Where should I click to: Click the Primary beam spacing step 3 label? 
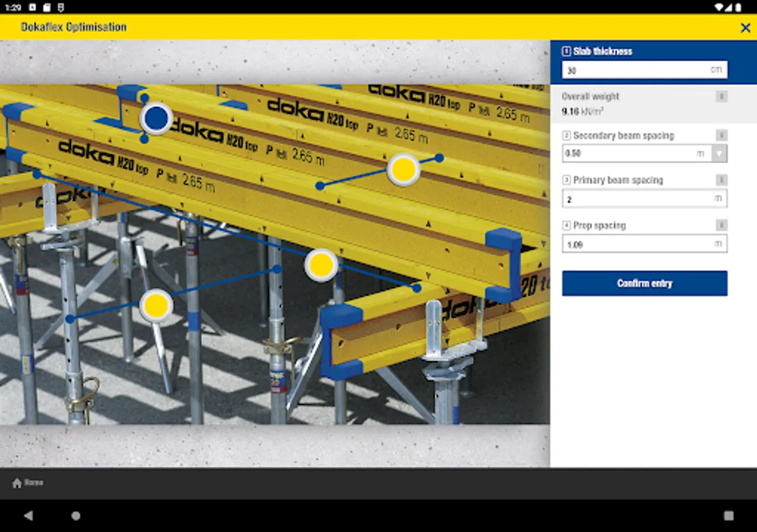pos(613,180)
